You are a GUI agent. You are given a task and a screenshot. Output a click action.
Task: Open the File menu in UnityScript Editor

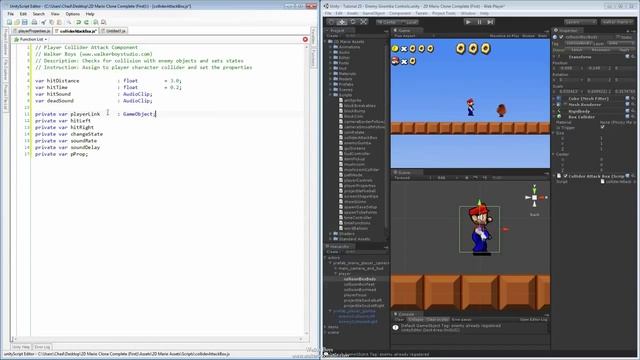coord(11,14)
